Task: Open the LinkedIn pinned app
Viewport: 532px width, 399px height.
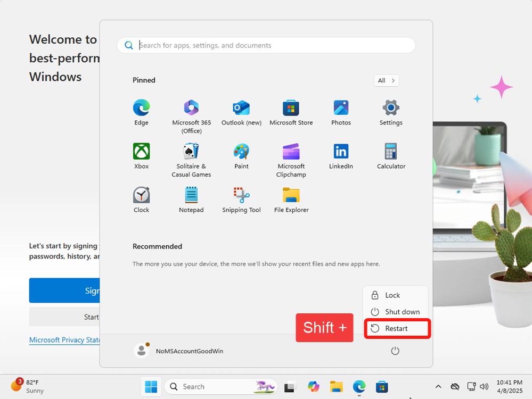Action: 341,156
